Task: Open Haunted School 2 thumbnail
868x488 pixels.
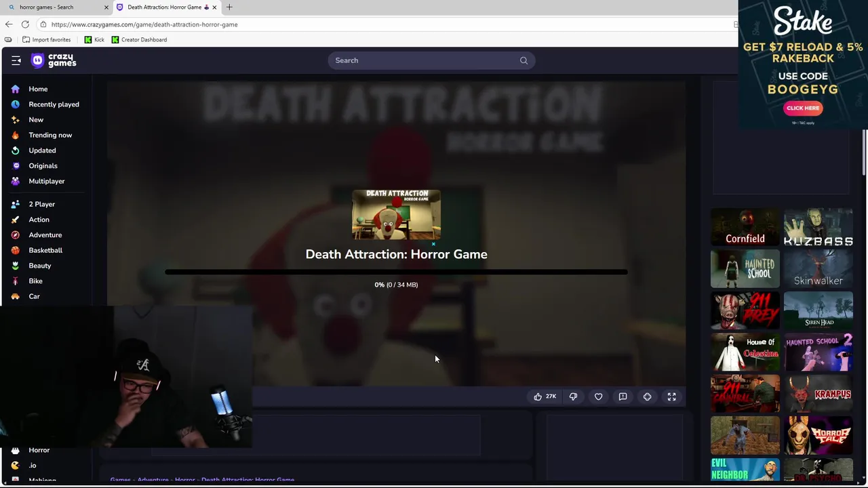Action: point(818,352)
